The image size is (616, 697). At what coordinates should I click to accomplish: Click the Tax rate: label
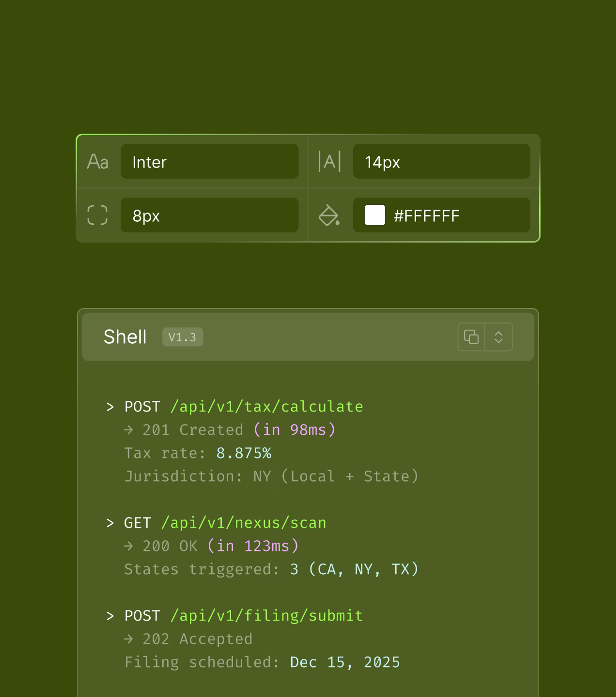[165, 453]
